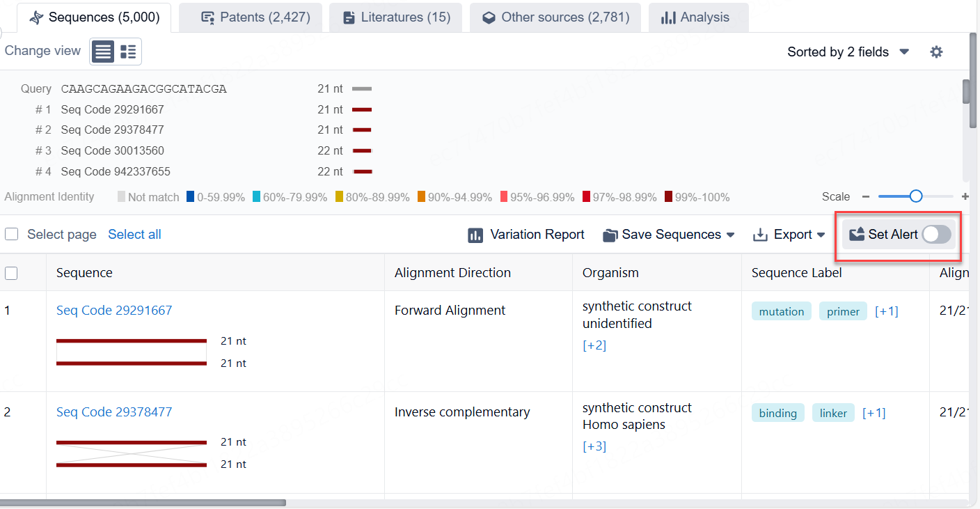Switch to the detailed card view icon
The width and height of the screenshot is (980, 509).
click(x=128, y=52)
